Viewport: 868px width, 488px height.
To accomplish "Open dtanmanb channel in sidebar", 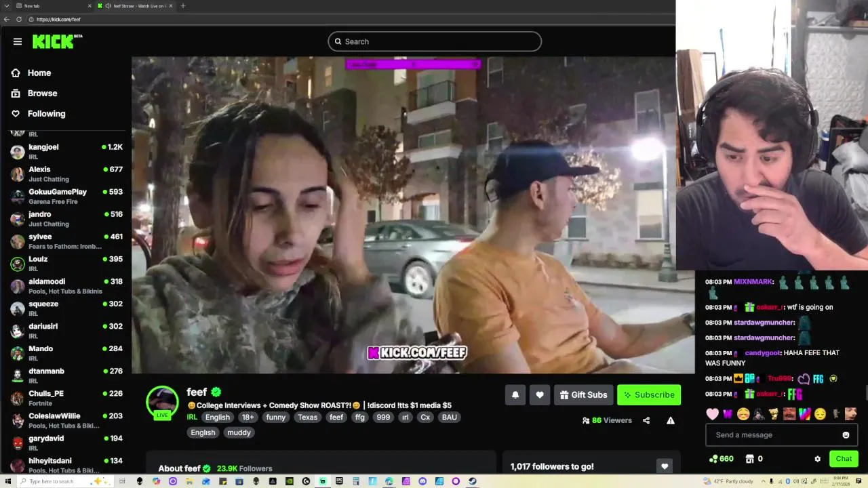I will pos(66,375).
